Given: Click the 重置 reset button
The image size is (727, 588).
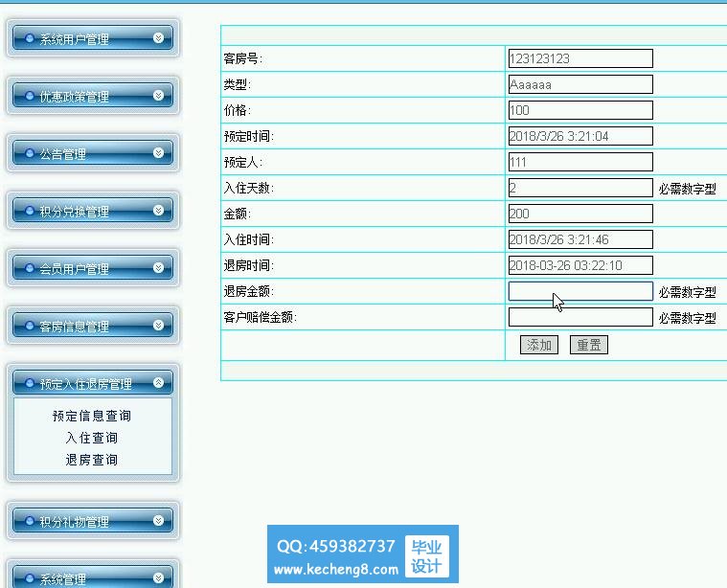Looking at the screenshot, I should point(589,345).
